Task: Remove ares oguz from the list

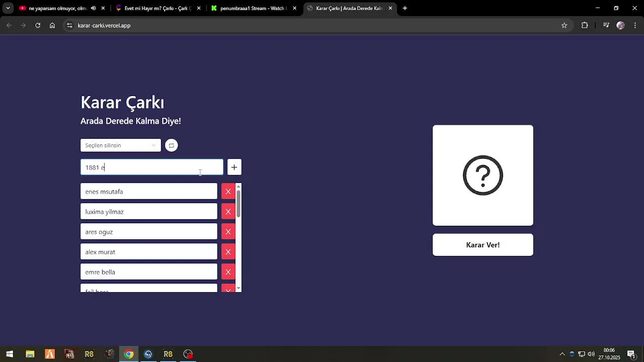Action: (228, 232)
